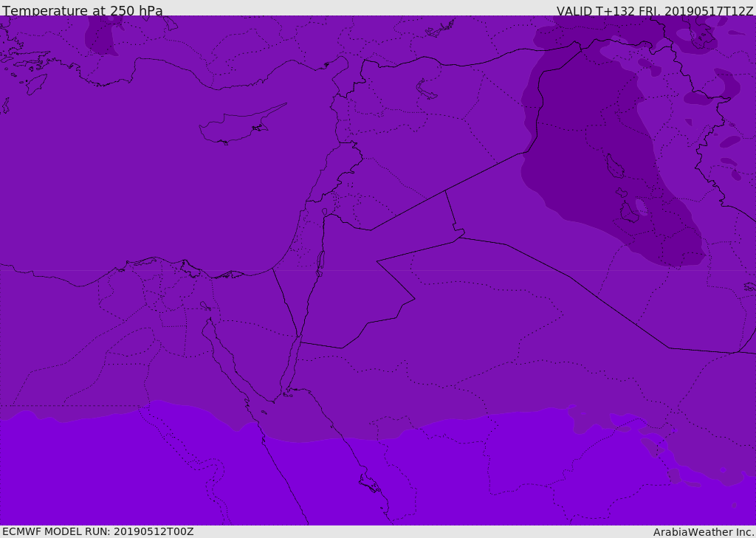Viewport: 756px width, 538px height.
Task: Click the 'Temperature at 250 hPa' title
Action: pyautogui.click(x=82, y=11)
